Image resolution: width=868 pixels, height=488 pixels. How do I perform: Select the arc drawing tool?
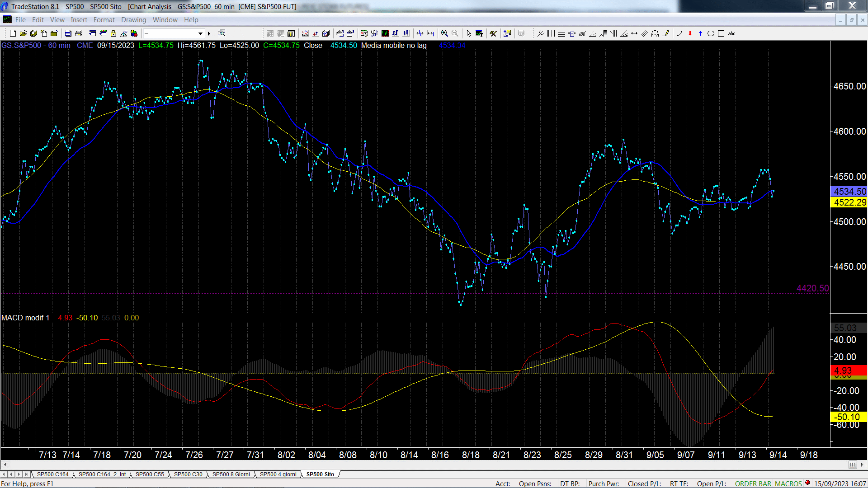[x=679, y=33]
